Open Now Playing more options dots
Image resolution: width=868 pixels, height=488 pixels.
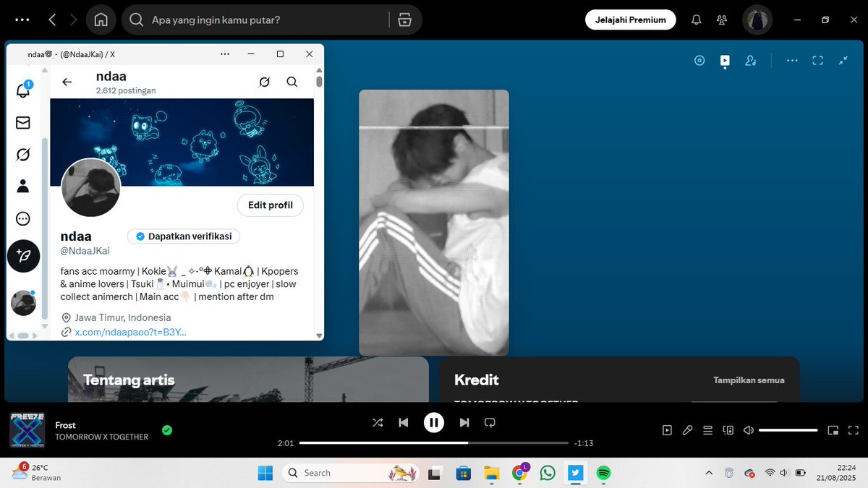pos(792,61)
